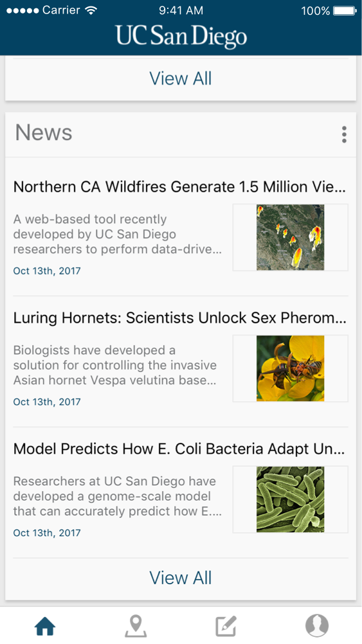Tap the Home tab icon
The width and height of the screenshot is (362, 644).
tap(45, 627)
